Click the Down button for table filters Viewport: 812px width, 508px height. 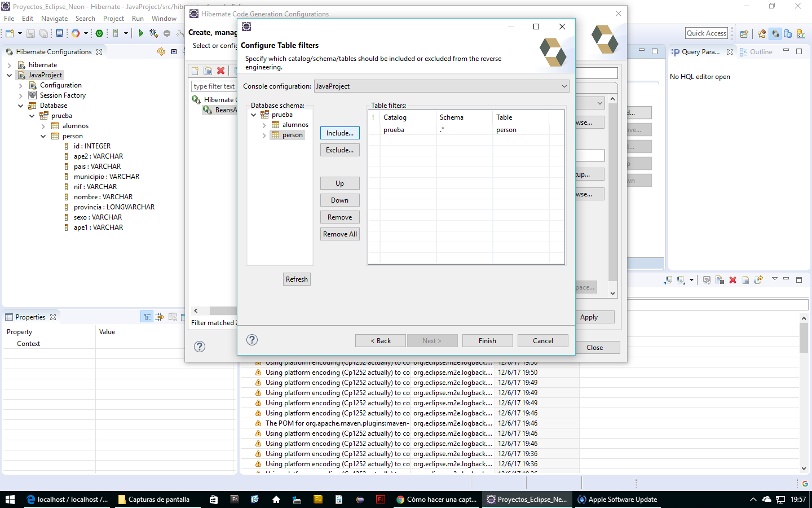[x=340, y=200]
